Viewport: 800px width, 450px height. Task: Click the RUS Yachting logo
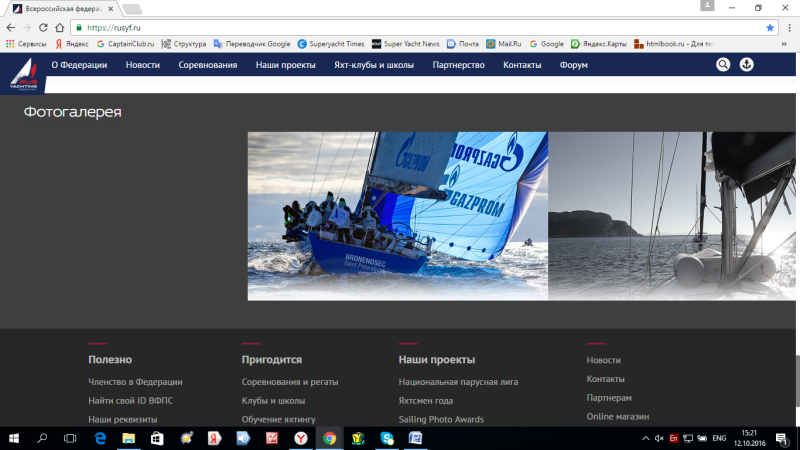[24, 74]
